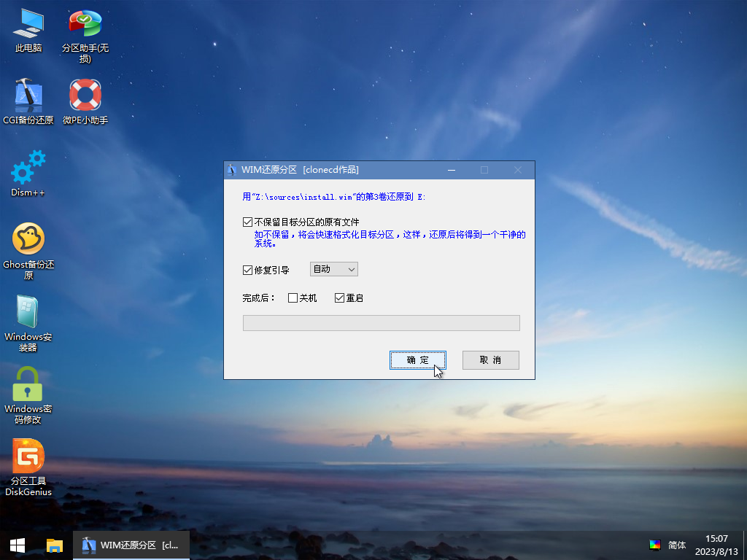Open File Explorer from taskbar

[55, 545]
